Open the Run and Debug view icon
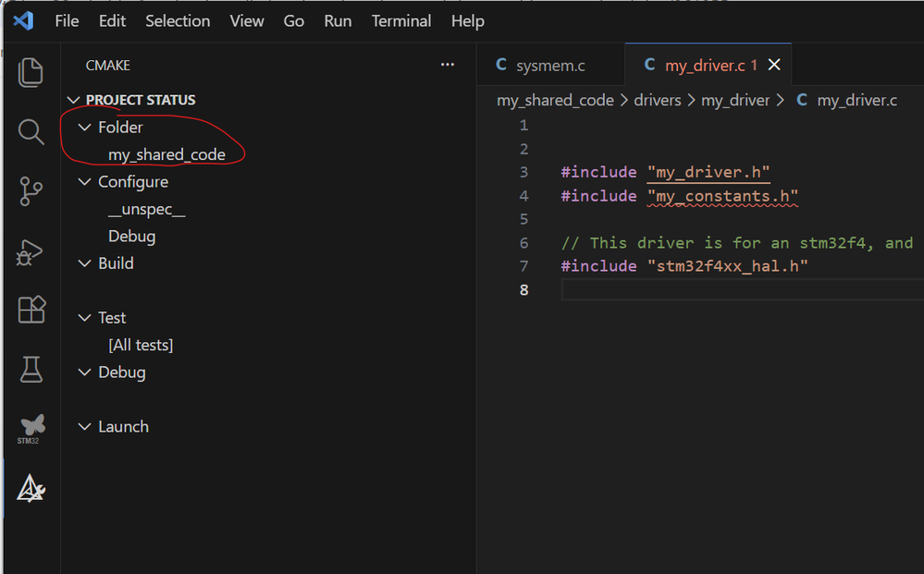924x574 pixels. click(x=31, y=251)
